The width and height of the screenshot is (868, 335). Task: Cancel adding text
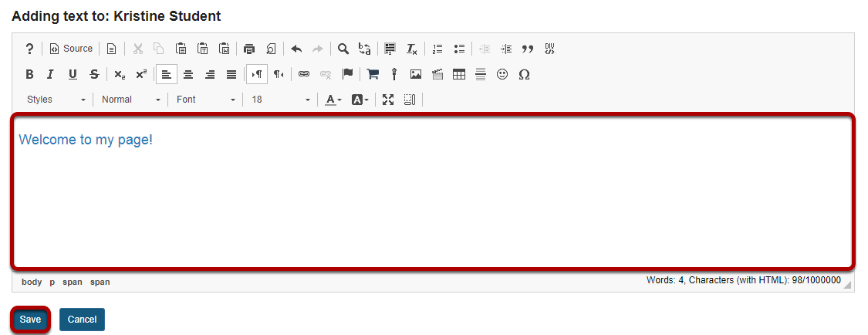pos(82,320)
